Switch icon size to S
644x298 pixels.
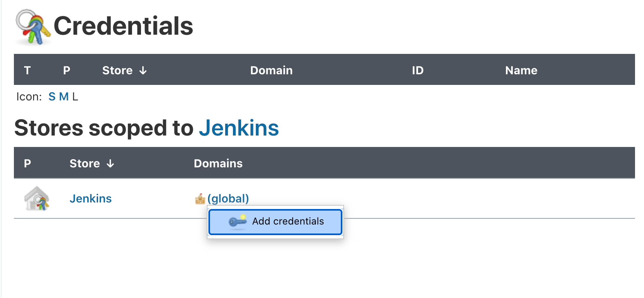click(x=52, y=97)
